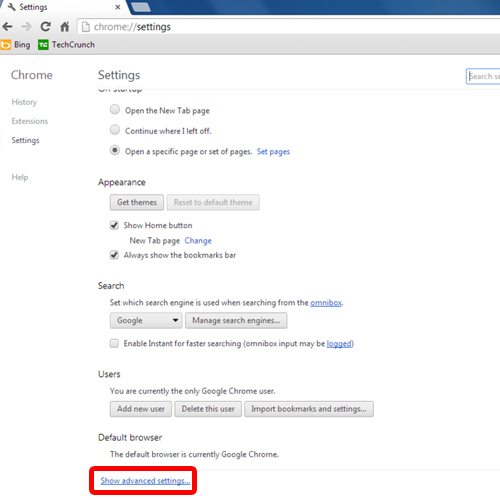Click the Set pages link
The height and width of the screenshot is (500, 500).
tap(273, 152)
